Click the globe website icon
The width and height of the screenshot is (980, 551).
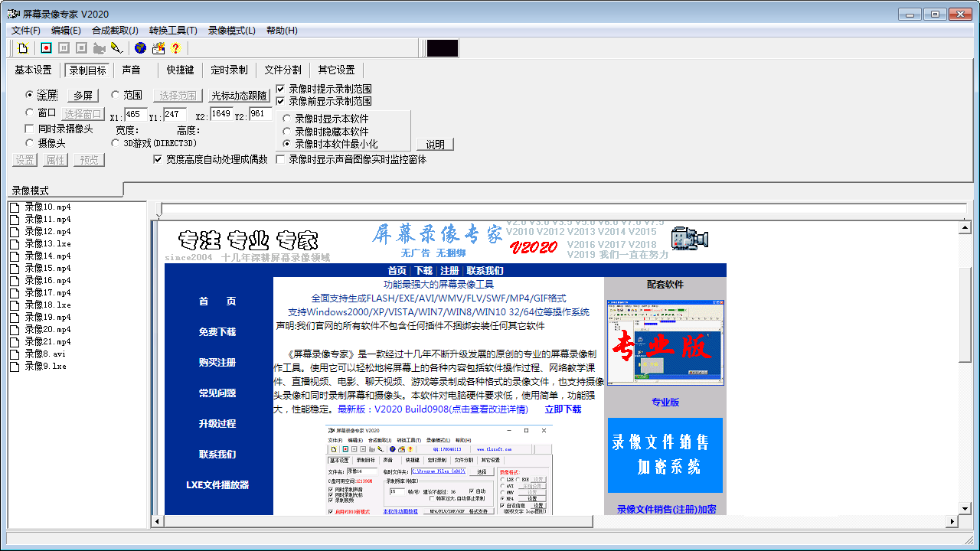pyautogui.click(x=140, y=47)
